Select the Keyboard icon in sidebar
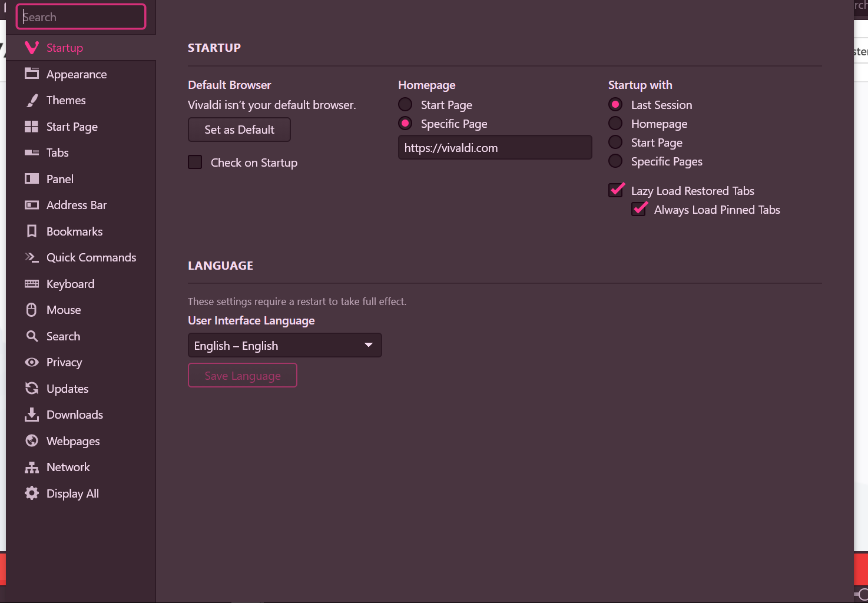This screenshot has width=868, height=603. (x=32, y=284)
